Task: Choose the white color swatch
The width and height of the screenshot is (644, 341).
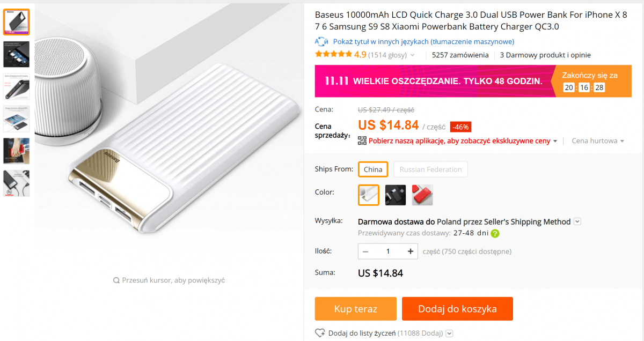Action: [x=369, y=195]
